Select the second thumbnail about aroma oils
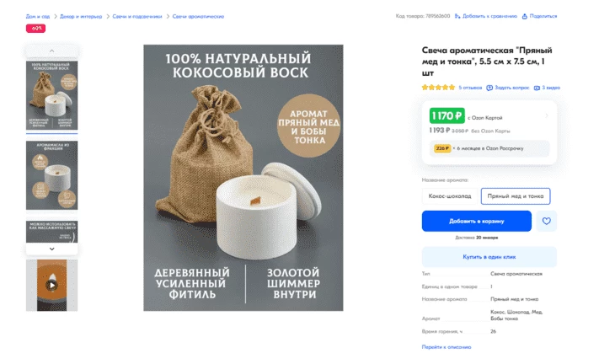 coord(51,175)
